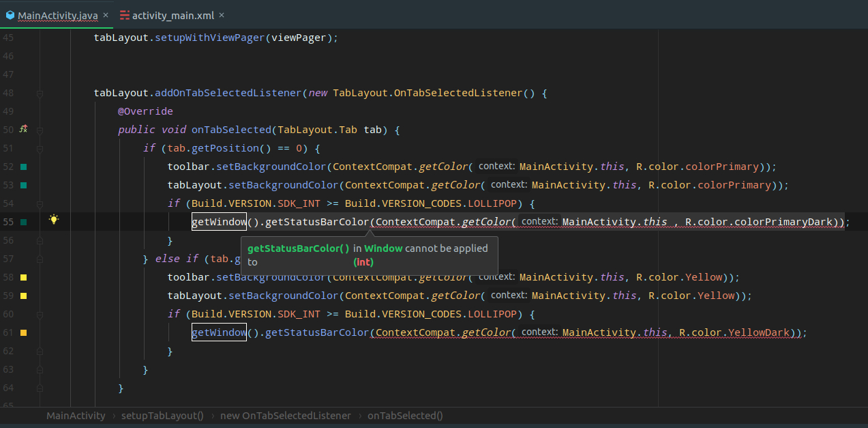Collapse the SDK_INT if block at line 54
This screenshot has height=428, width=868.
coord(40,203)
